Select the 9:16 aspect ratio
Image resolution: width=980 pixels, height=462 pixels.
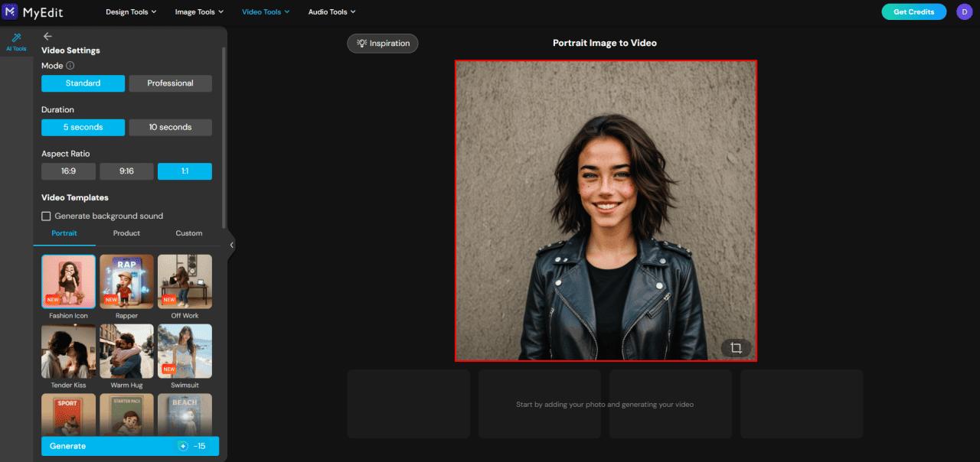pyautogui.click(x=126, y=171)
